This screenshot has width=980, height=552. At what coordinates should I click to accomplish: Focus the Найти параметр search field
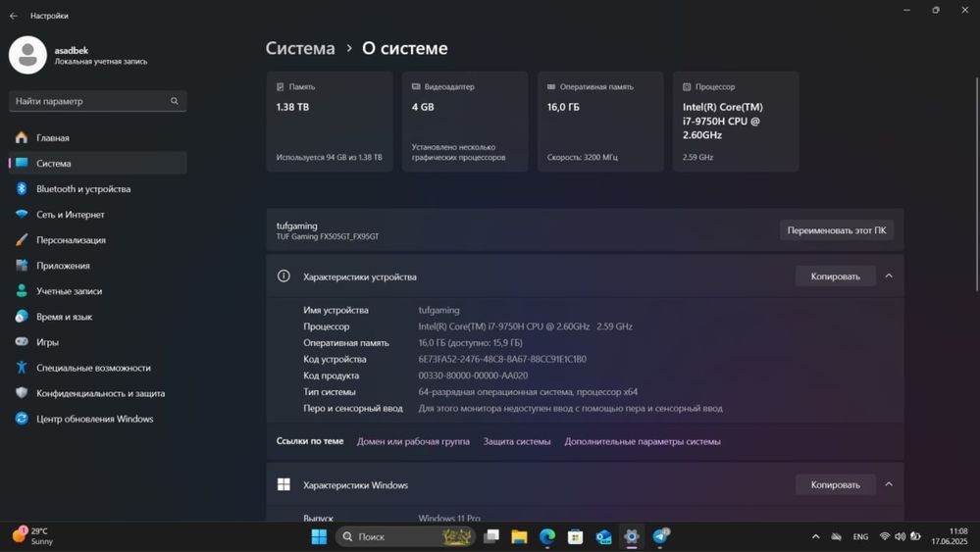pyautogui.click(x=97, y=101)
